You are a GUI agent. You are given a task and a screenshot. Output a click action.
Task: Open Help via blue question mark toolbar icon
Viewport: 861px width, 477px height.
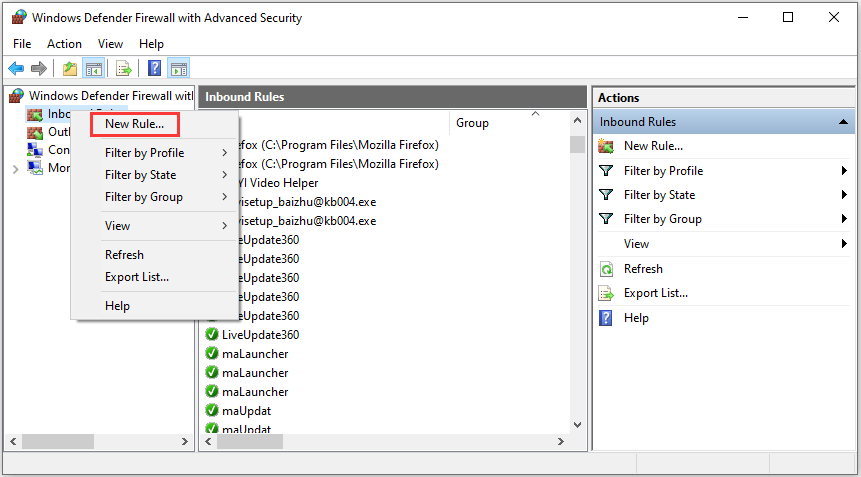click(x=155, y=69)
